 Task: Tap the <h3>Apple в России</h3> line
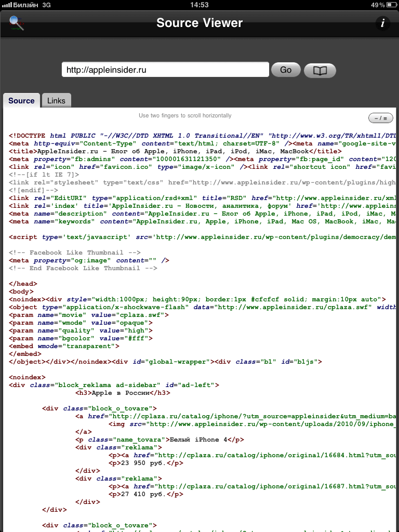pyautogui.click(x=123, y=393)
